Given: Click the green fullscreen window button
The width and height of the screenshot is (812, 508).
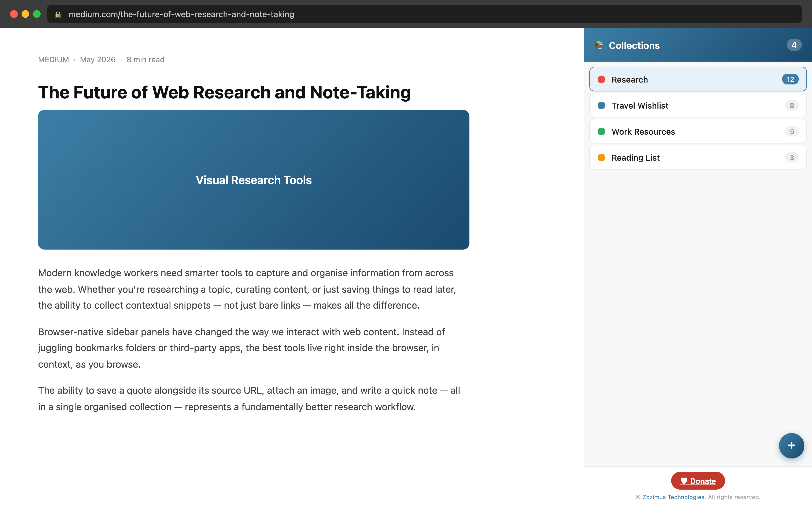Looking at the screenshot, I should 37,14.
